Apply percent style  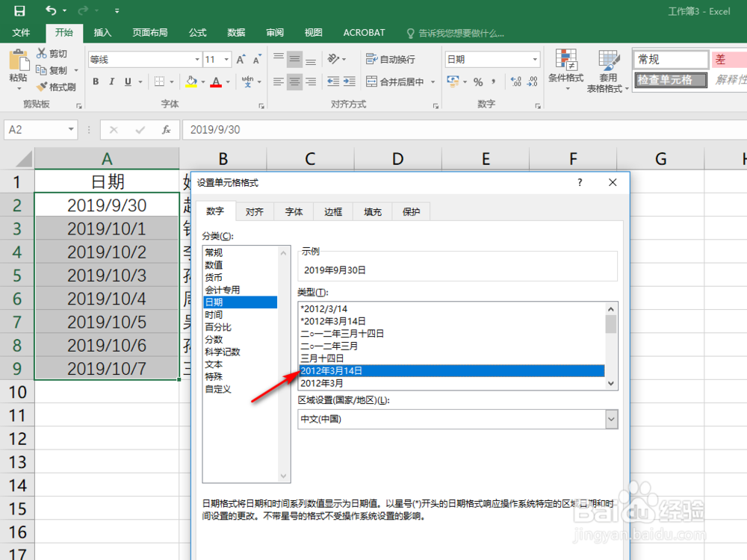click(478, 82)
